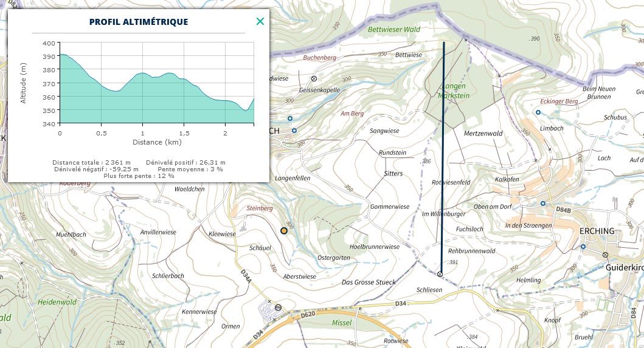Select the blue circle marker southwest of ERCHING
Viewport: 644px width, 348px height.
pyautogui.click(x=583, y=247)
